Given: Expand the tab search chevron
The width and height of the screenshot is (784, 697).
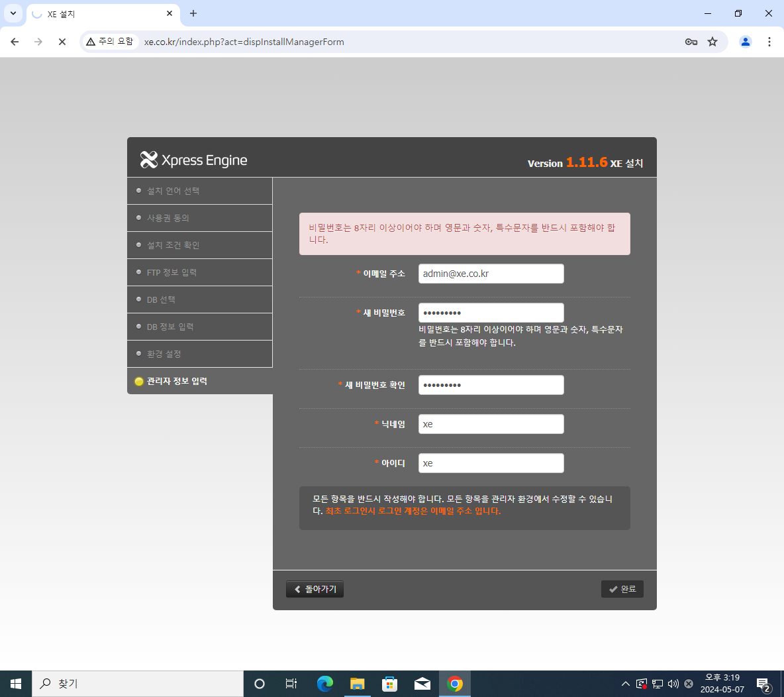Looking at the screenshot, I should tap(13, 13).
